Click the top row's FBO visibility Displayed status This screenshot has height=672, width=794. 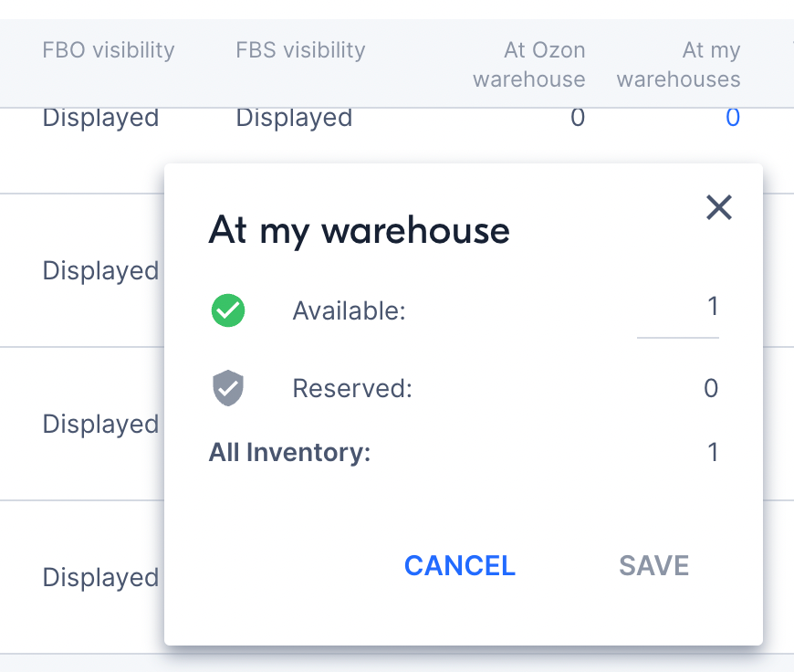tap(100, 118)
